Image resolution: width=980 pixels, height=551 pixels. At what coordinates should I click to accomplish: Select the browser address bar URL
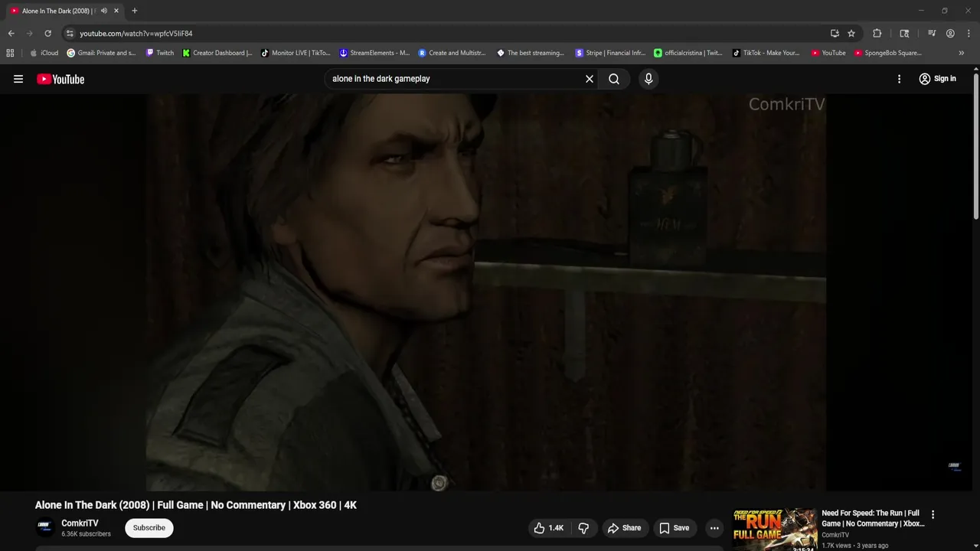point(136,34)
